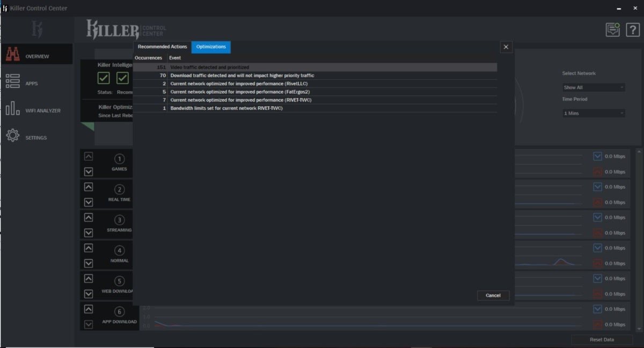
Task: Select the Streaming priority circle number 3
Action: (x=119, y=220)
